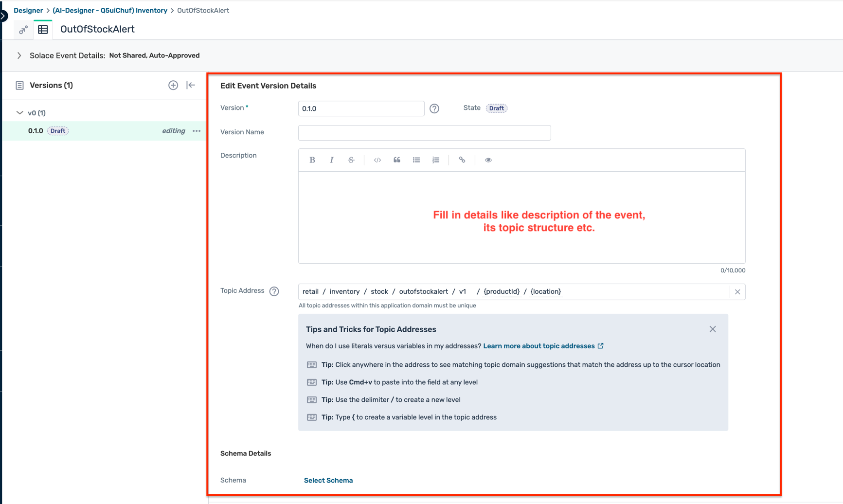Switch to the graph view tab

[23, 30]
